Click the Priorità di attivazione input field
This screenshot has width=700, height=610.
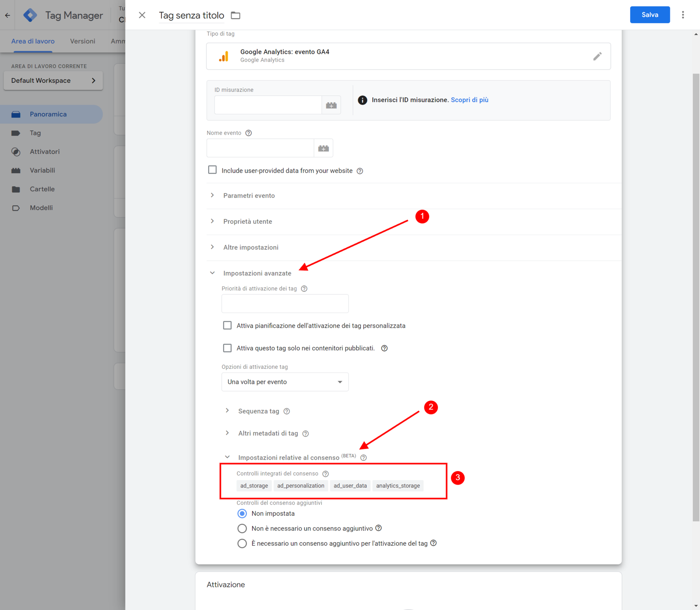coord(285,304)
